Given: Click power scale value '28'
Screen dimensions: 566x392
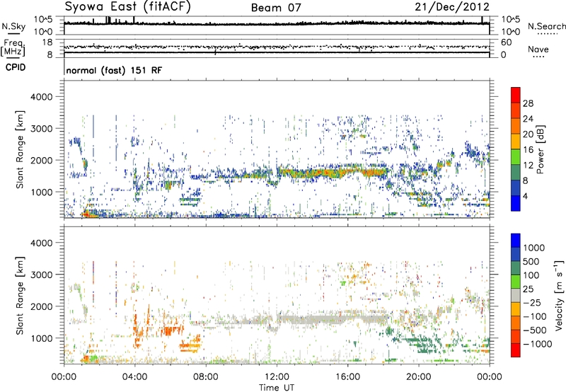Looking at the screenshot, I should [528, 103].
